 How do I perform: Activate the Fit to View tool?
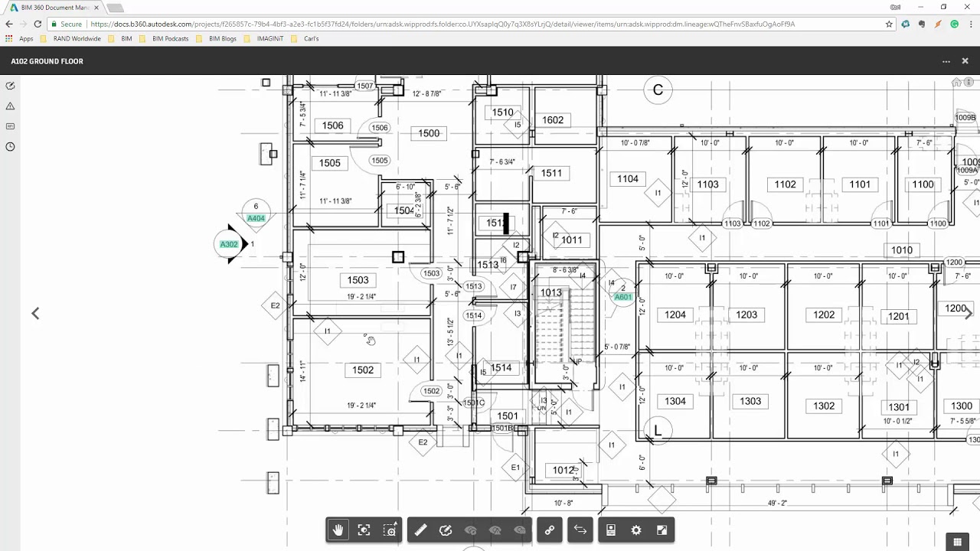(364, 530)
